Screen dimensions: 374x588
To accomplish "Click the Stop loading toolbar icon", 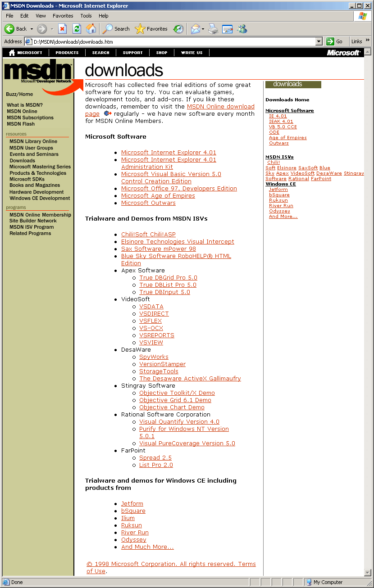I will pos(62,29).
